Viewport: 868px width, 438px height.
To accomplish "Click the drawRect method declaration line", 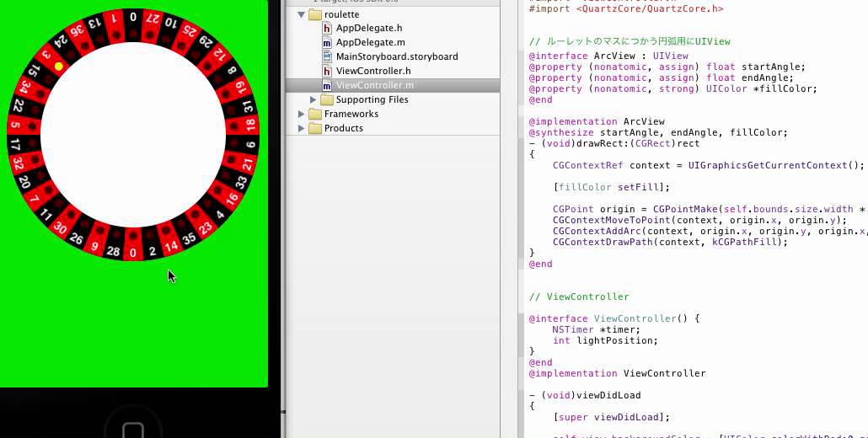I will click(613, 144).
